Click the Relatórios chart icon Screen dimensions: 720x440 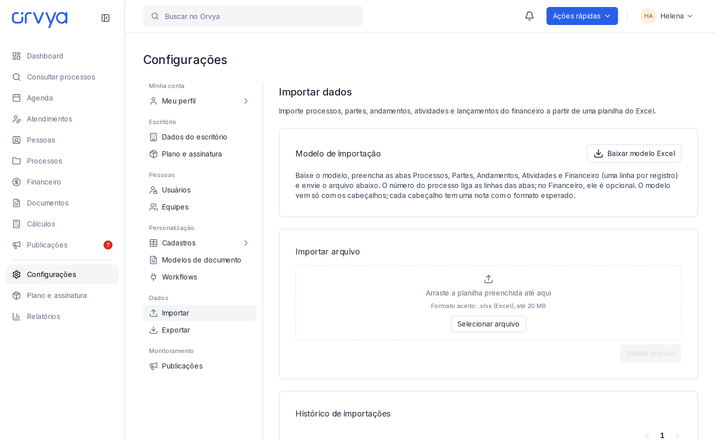point(17,316)
